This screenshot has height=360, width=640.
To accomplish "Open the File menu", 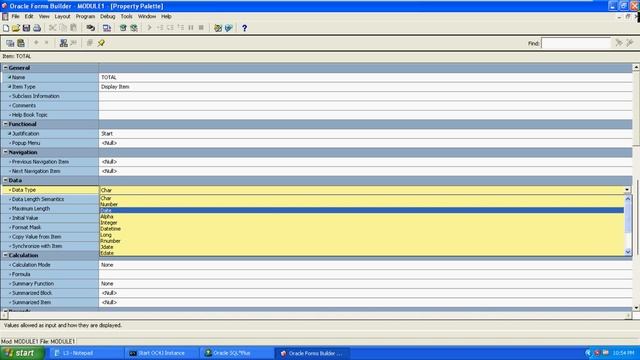I will coord(16,16).
